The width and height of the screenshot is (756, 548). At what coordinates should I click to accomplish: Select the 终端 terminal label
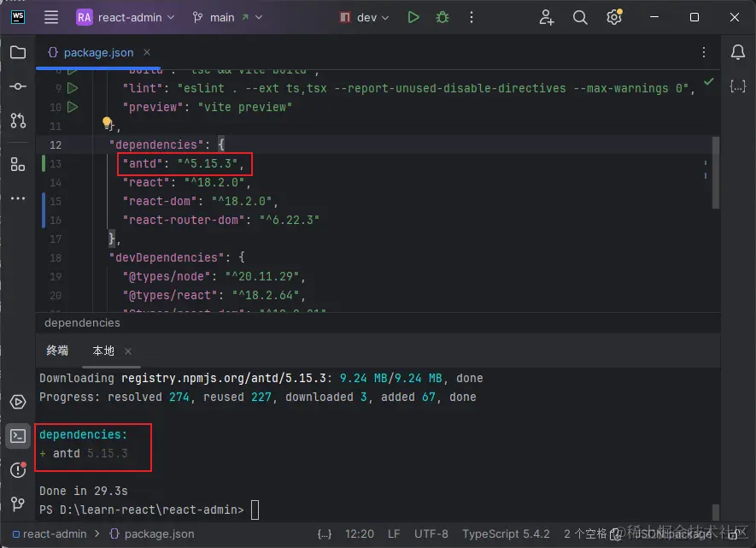[57, 351]
